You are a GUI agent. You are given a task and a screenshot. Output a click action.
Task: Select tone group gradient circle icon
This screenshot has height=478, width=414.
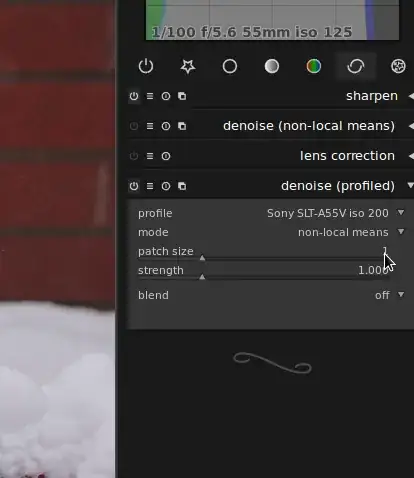click(x=272, y=66)
